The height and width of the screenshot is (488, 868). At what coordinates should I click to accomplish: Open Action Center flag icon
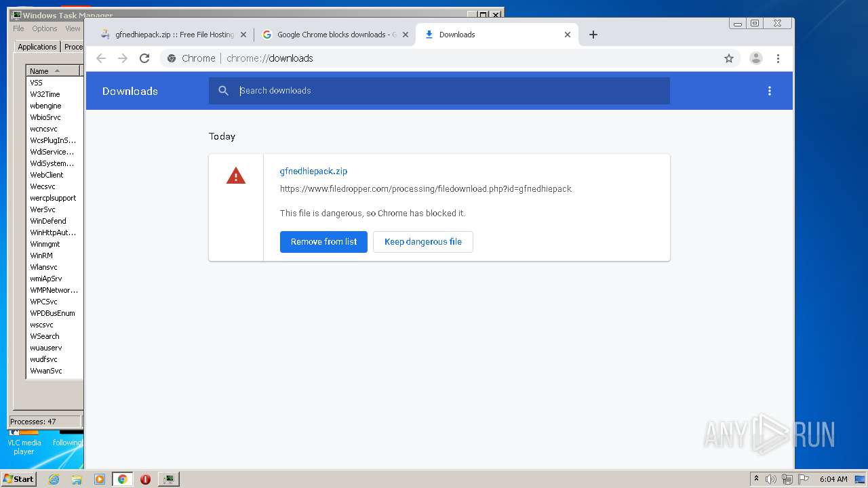pos(804,479)
